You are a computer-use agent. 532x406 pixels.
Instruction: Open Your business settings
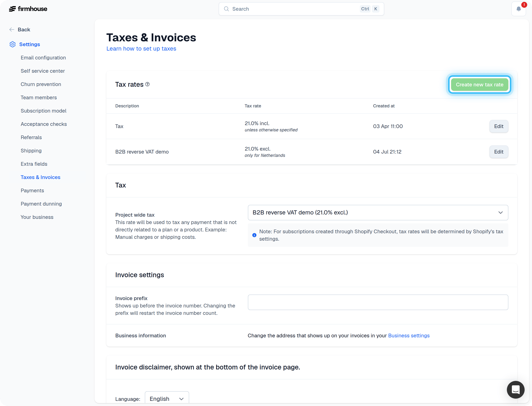click(37, 217)
